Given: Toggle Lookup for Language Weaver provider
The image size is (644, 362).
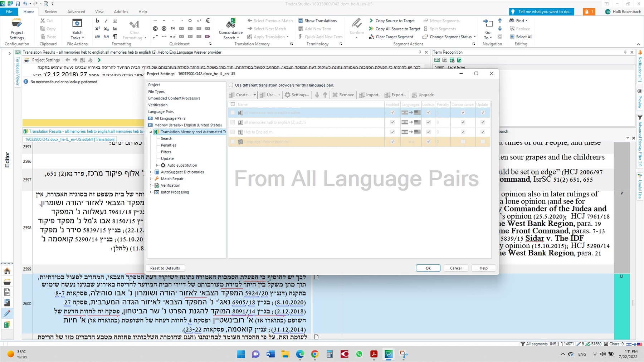Looking at the screenshot, I should pos(428,142).
